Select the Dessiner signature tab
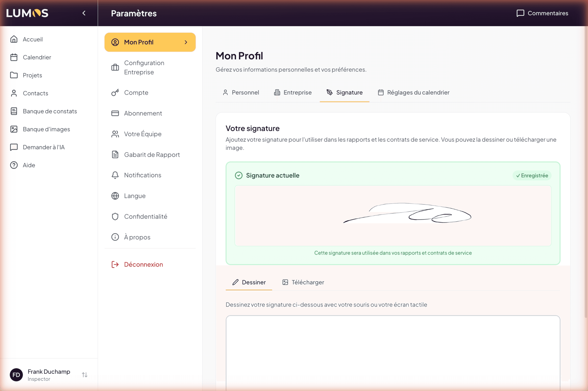 pos(249,282)
